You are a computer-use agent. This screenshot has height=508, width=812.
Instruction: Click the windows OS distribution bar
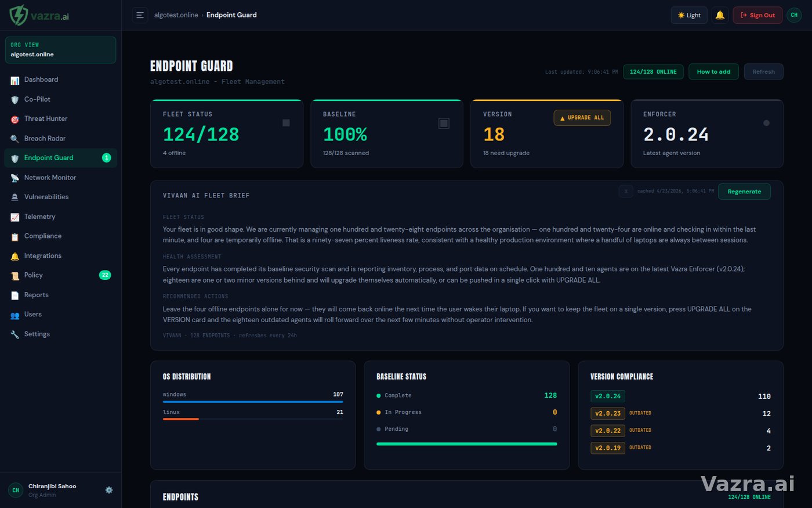[253, 401]
